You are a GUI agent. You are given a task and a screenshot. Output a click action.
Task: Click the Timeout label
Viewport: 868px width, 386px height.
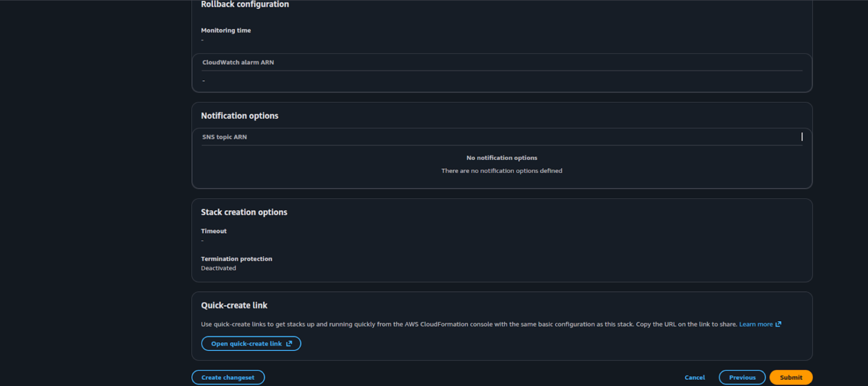(214, 231)
